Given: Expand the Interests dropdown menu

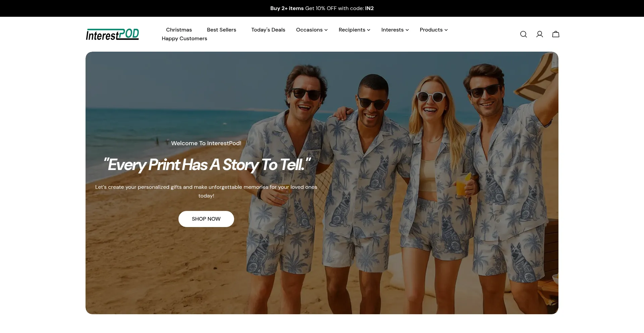Looking at the screenshot, I should point(395,30).
